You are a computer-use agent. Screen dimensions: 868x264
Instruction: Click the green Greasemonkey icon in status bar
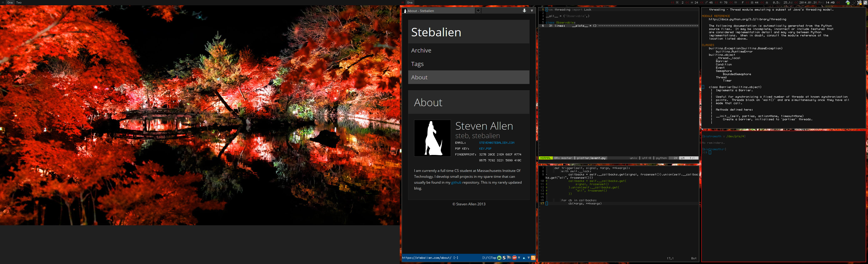(x=499, y=258)
